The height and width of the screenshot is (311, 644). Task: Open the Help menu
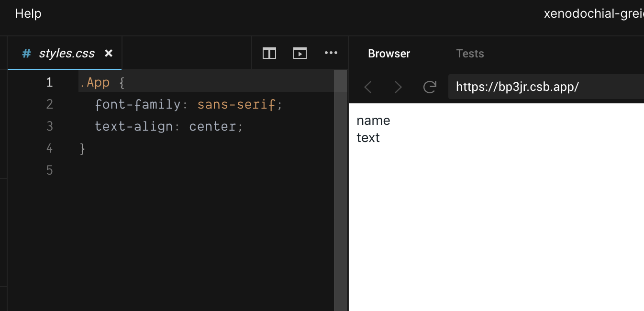(x=28, y=13)
